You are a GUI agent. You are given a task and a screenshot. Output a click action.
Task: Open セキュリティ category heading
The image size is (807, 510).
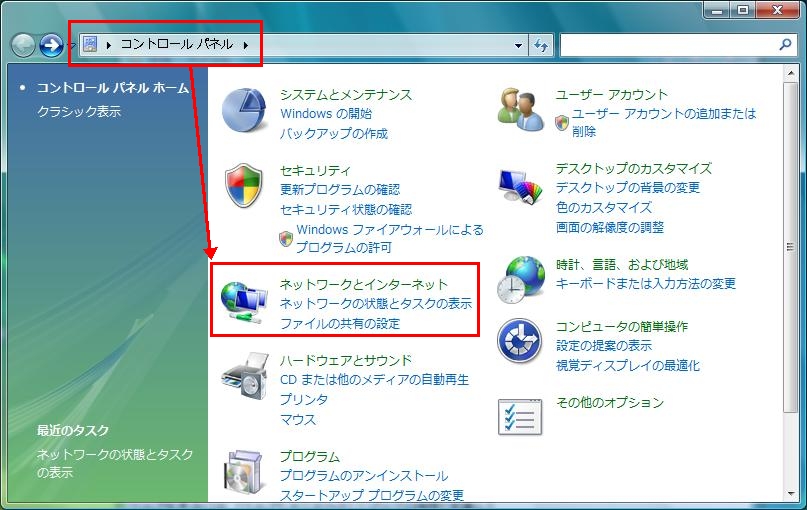(x=315, y=170)
